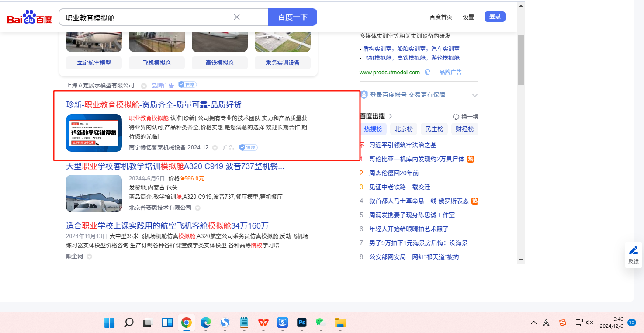Viewport: 644px width, 333px height.
Task: Expand the 登录百度帐号 panel chevron
Action: click(x=475, y=95)
